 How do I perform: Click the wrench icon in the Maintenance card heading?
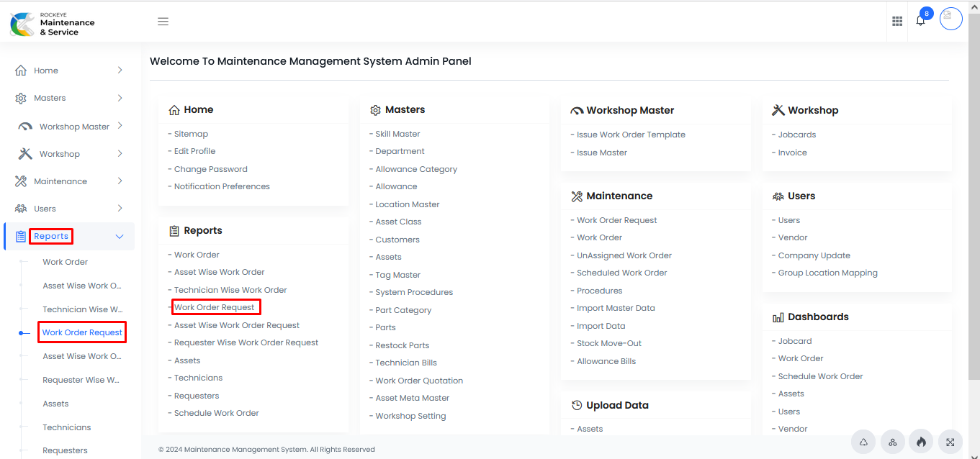tap(577, 196)
